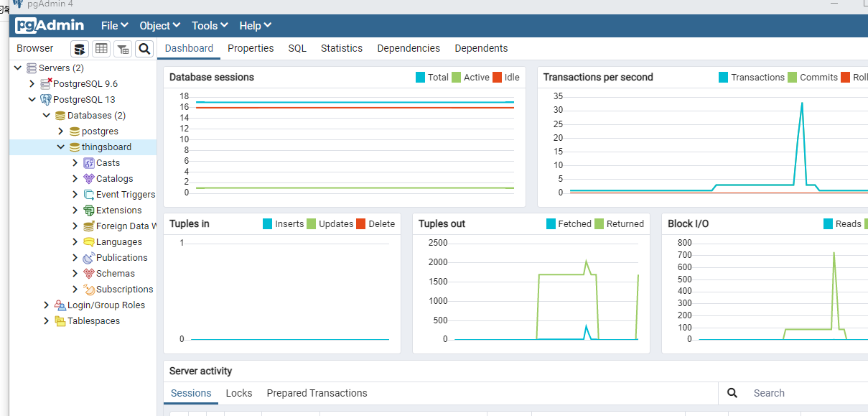Collapse the Databases node

click(47, 116)
